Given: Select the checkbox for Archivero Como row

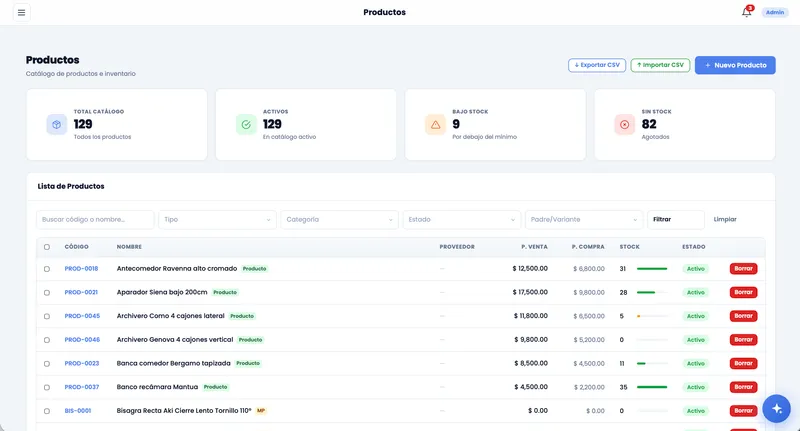Looking at the screenshot, I should tap(47, 316).
